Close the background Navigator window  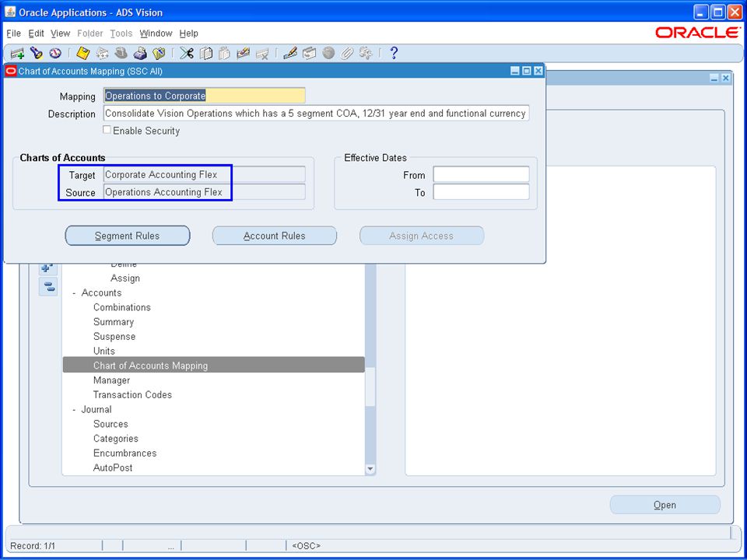[x=725, y=78]
